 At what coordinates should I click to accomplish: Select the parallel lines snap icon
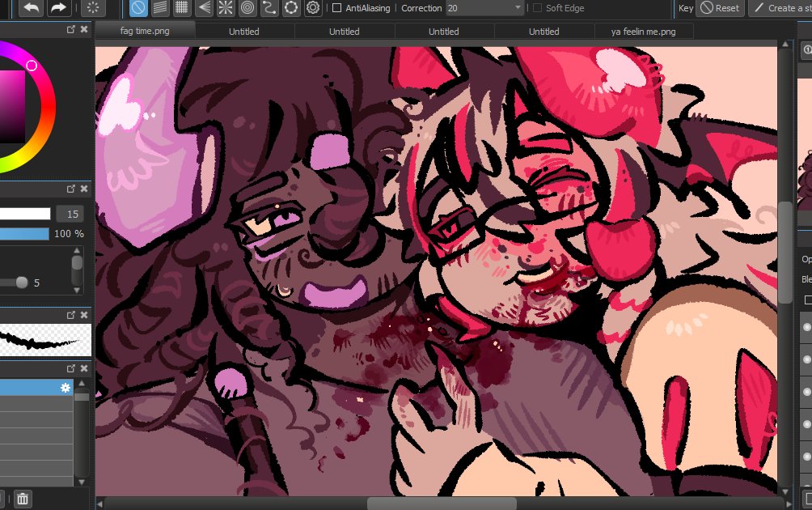coord(160,8)
